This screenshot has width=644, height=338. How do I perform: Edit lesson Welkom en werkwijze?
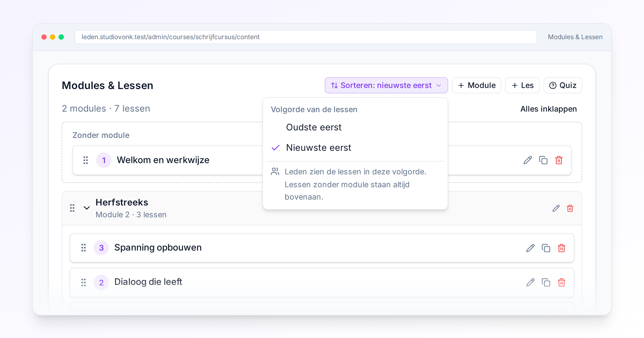528,160
